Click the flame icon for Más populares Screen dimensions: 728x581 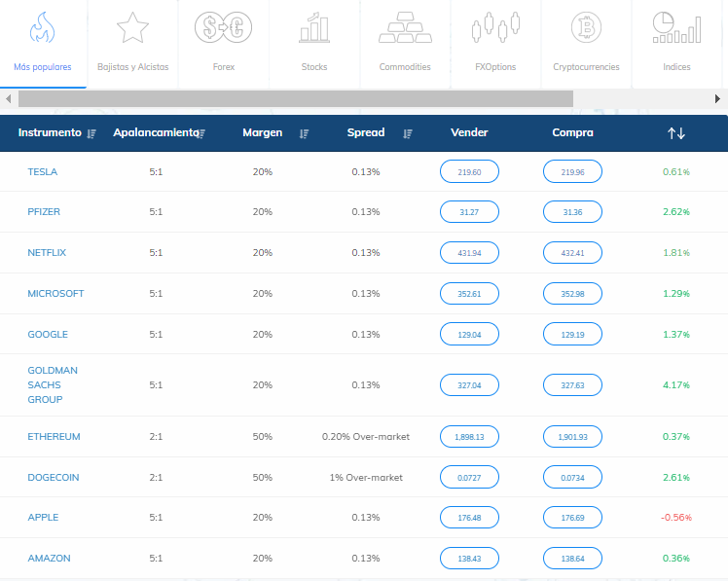(42, 28)
